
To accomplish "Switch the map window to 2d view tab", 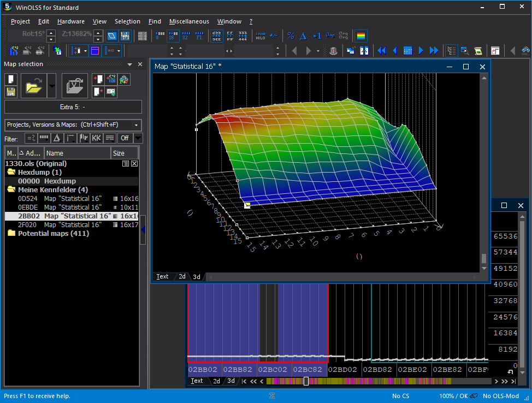I will pos(182,276).
